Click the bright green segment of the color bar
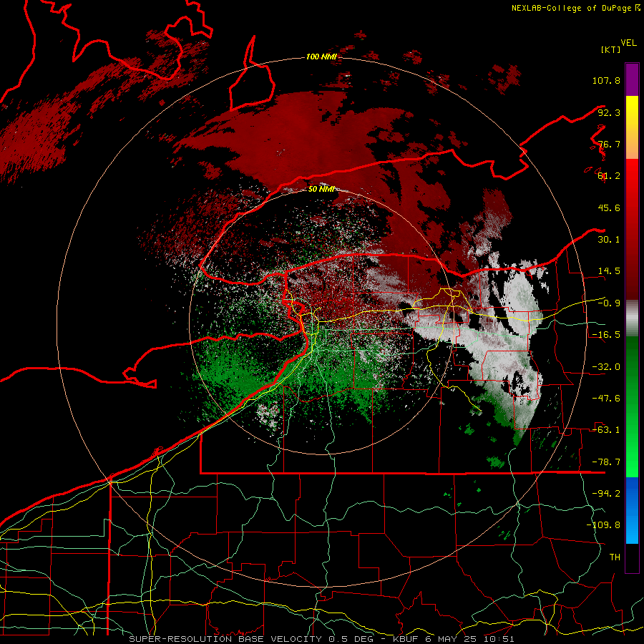This screenshot has height=644, width=644. 632,406
